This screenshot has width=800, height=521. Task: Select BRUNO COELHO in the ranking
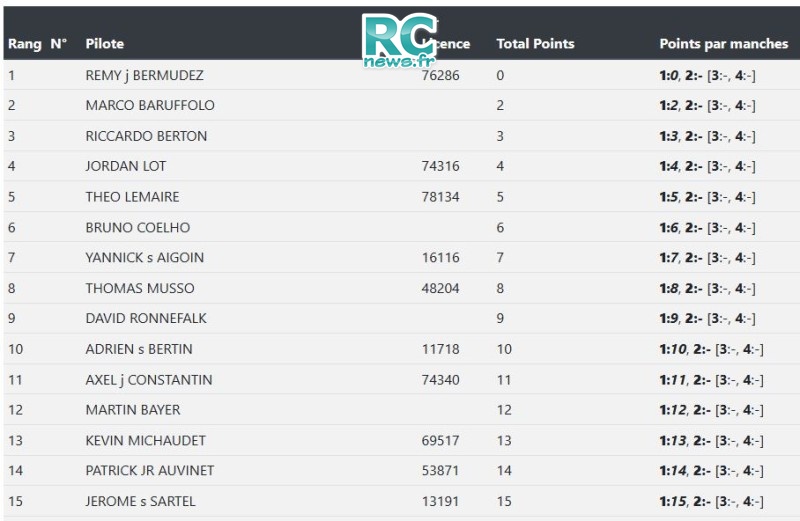[138, 227]
